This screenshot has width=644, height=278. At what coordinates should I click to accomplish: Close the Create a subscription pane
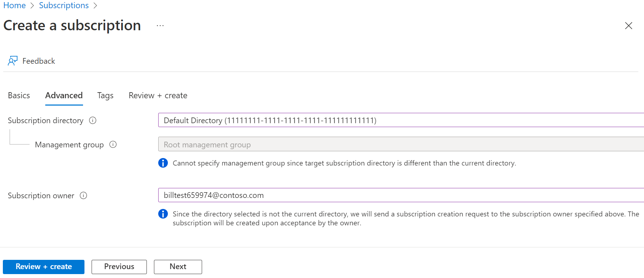(x=628, y=26)
